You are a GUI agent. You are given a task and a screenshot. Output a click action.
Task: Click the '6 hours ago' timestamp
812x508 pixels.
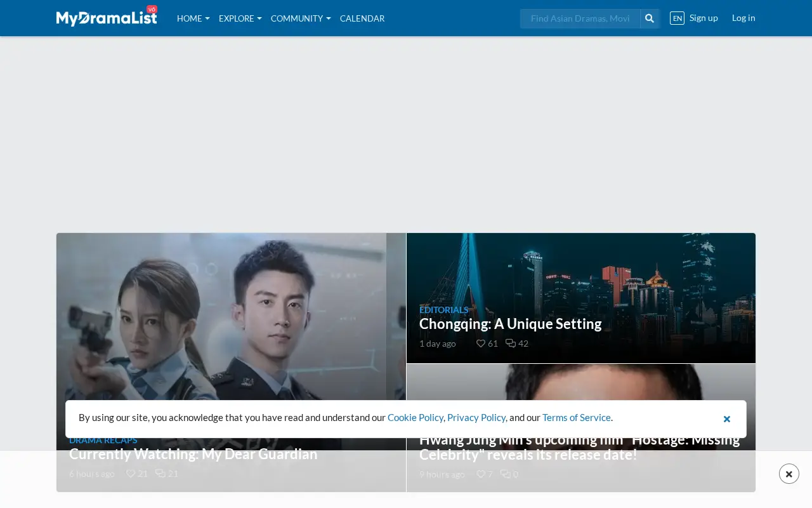pyautogui.click(x=92, y=474)
